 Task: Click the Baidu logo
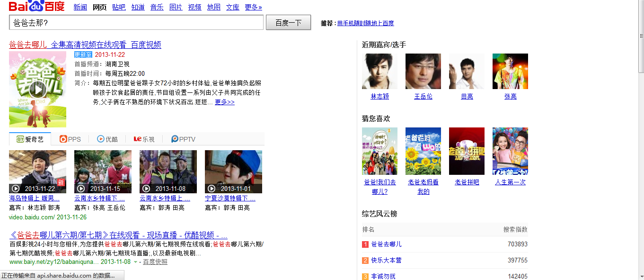pos(36,7)
